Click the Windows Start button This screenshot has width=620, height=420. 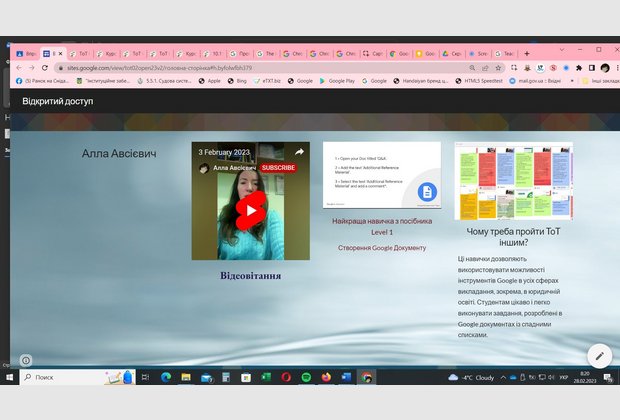click(x=10, y=377)
